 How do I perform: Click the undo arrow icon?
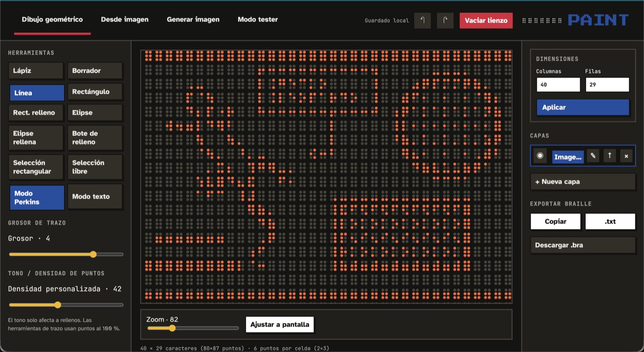(422, 20)
